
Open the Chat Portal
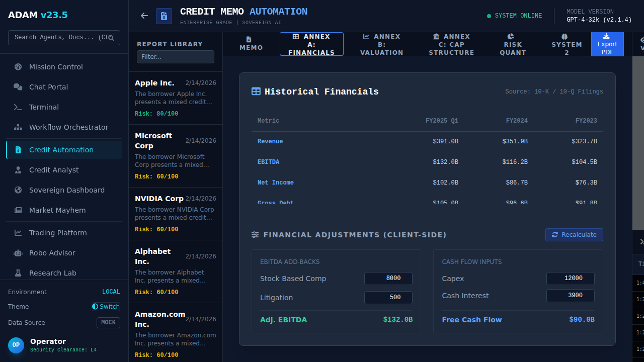click(x=48, y=87)
